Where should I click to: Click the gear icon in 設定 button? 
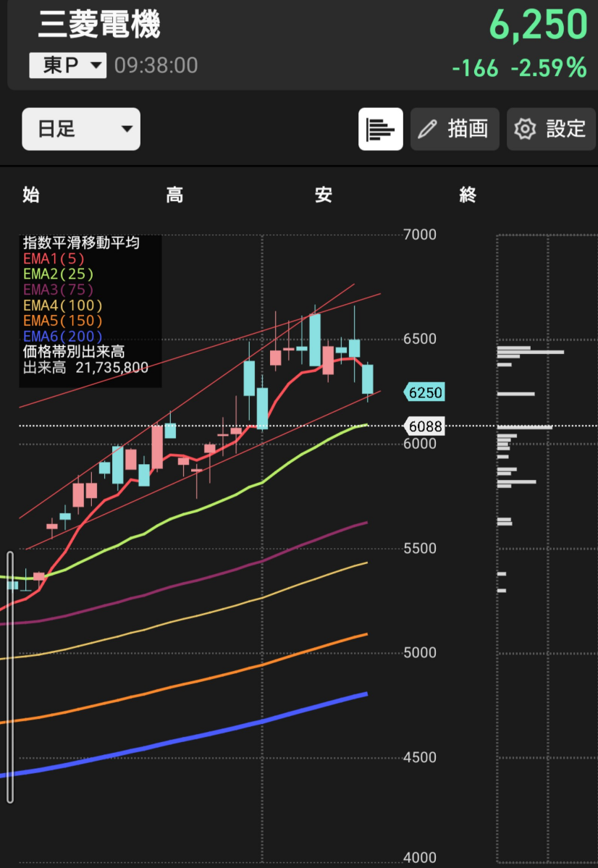pyautogui.click(x=525, y=129)
